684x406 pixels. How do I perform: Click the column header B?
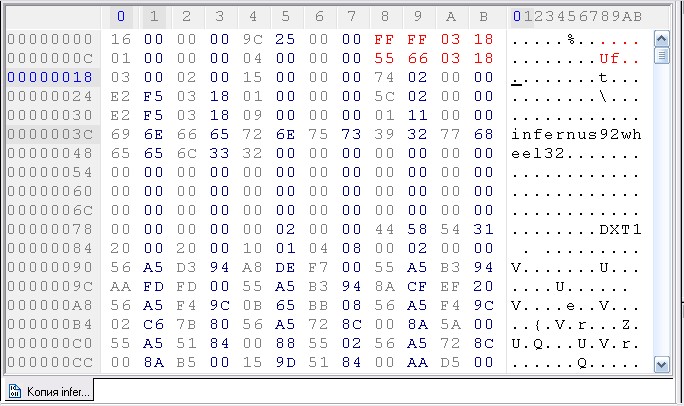click(x=484, y=17)
